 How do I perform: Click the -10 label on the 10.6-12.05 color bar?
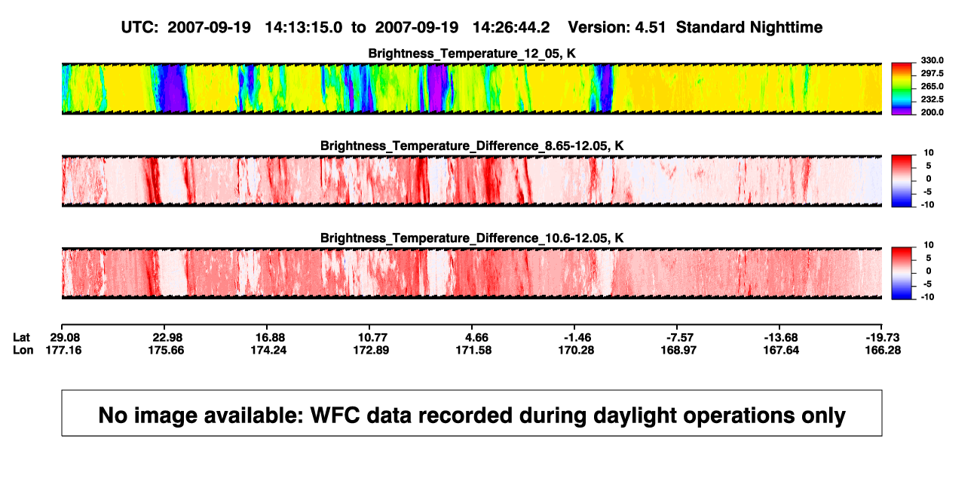click(928, 296)
